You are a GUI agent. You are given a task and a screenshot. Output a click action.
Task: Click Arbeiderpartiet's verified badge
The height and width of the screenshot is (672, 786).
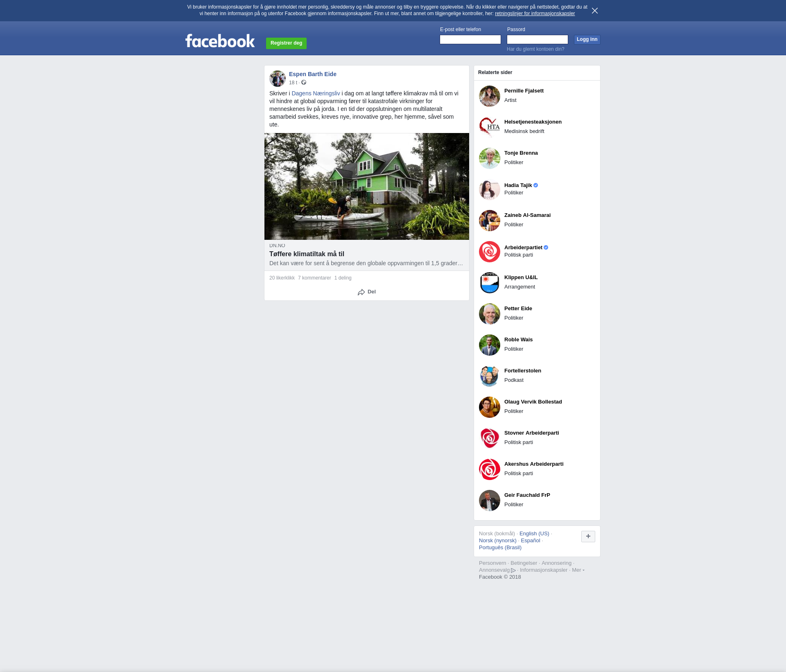point(546,248)
